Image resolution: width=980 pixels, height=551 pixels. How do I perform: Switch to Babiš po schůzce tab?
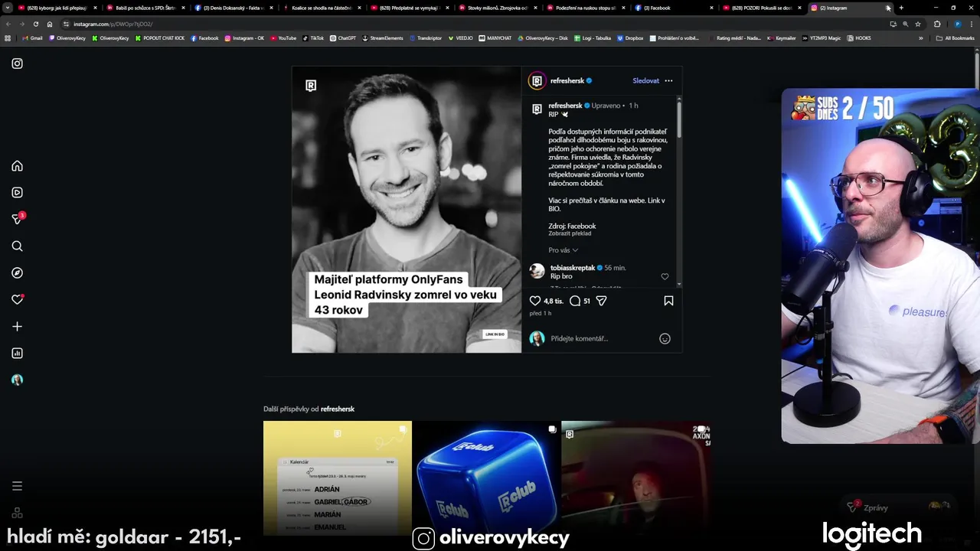pos(145,8)
